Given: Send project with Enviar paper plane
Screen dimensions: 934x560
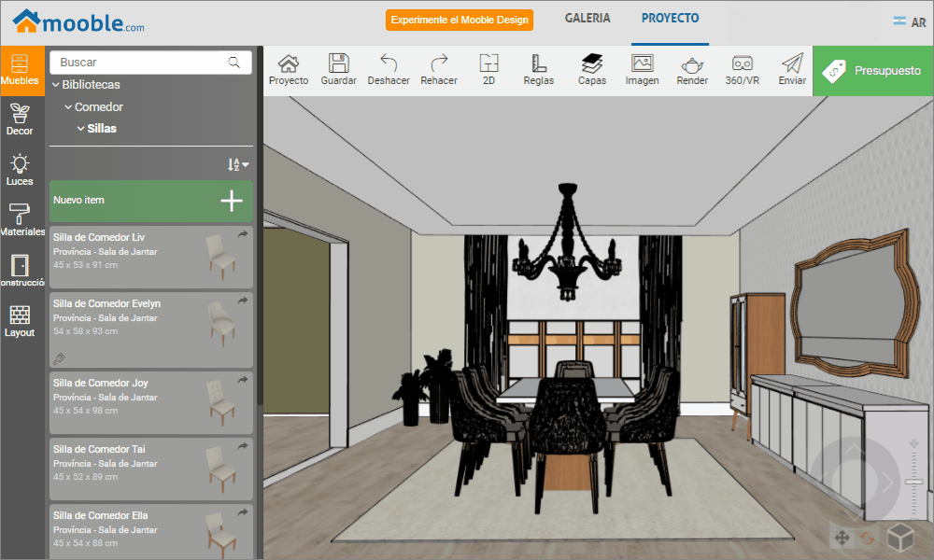Looking at the screenshot, I should pos(792,70).
